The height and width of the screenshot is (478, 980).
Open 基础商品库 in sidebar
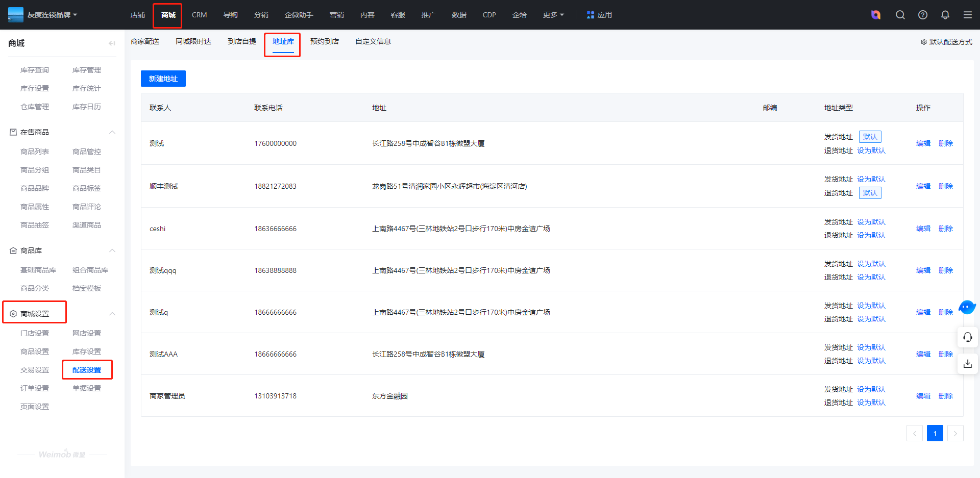coord(38,270)
